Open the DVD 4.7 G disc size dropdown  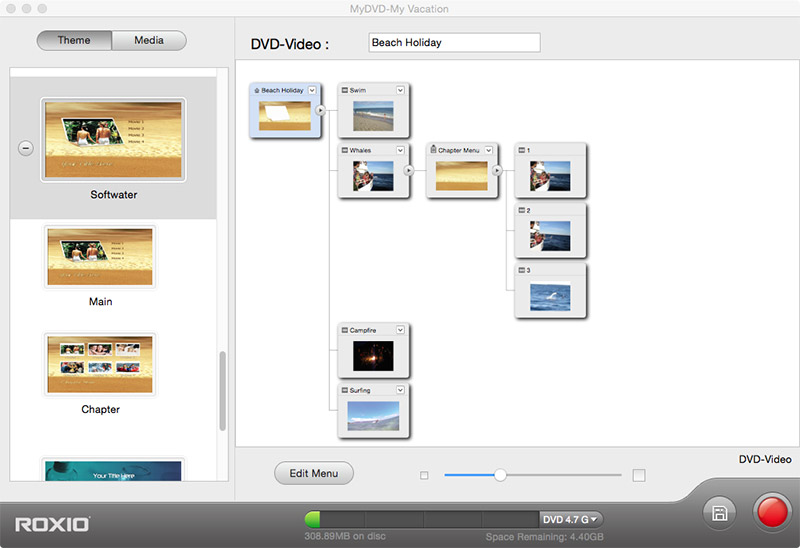pyautogui.click(x=571, y=519)
